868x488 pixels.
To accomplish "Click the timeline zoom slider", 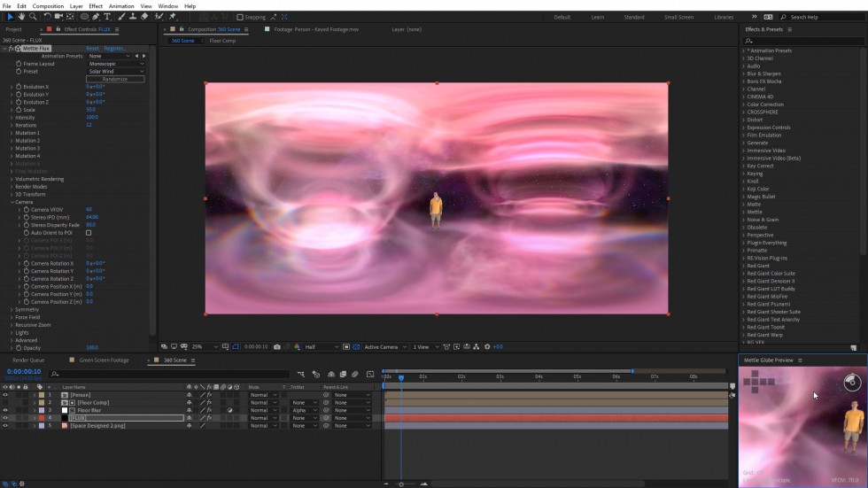I will pos(401,484).
